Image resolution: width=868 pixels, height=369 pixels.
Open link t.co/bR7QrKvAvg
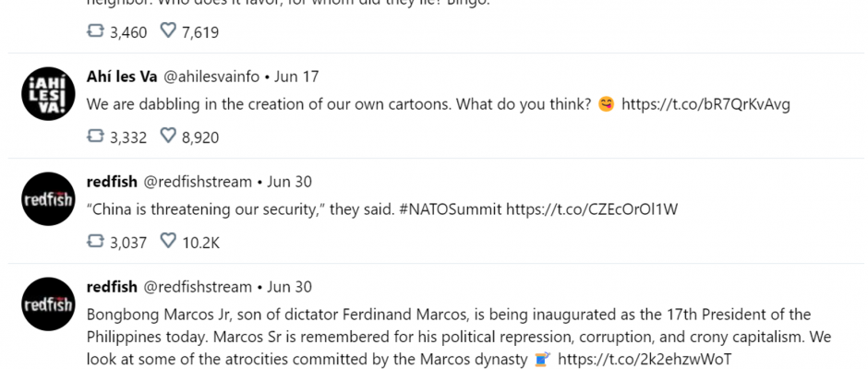tap(705, 104)
